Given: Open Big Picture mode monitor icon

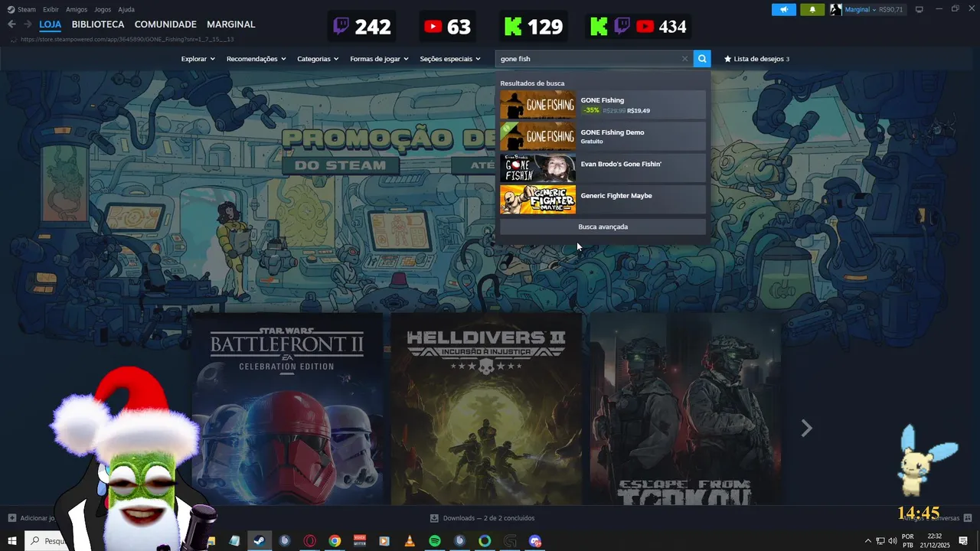Looking at the screenshot, I should click(x=920, y=9).
